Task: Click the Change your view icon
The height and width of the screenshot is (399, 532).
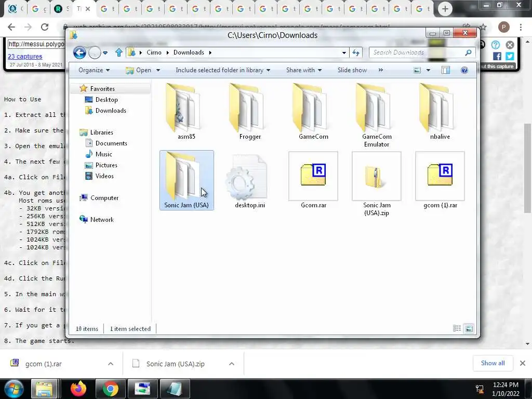Action: [x=417, y=70]
